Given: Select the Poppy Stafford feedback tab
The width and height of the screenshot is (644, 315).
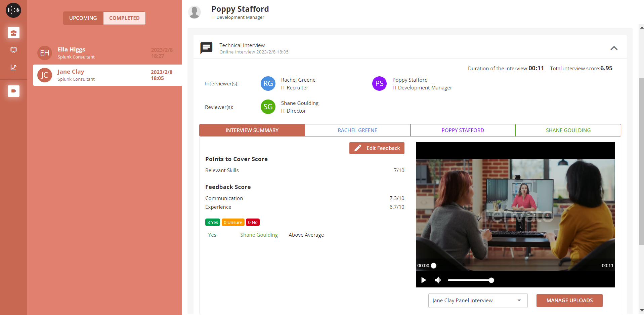Looking at the screenshot, I should [x=463, y=130].
